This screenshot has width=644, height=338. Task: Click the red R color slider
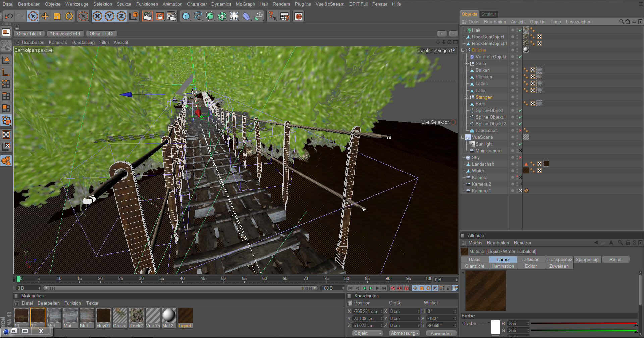tap(584, 323)
